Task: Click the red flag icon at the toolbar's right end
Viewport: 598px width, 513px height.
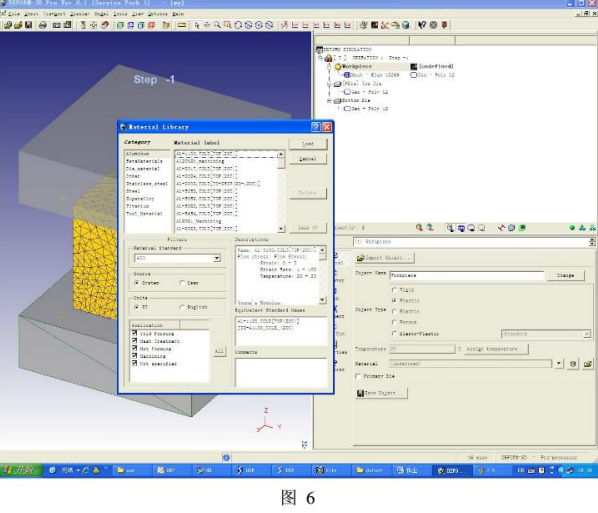Action: [444, 25]
